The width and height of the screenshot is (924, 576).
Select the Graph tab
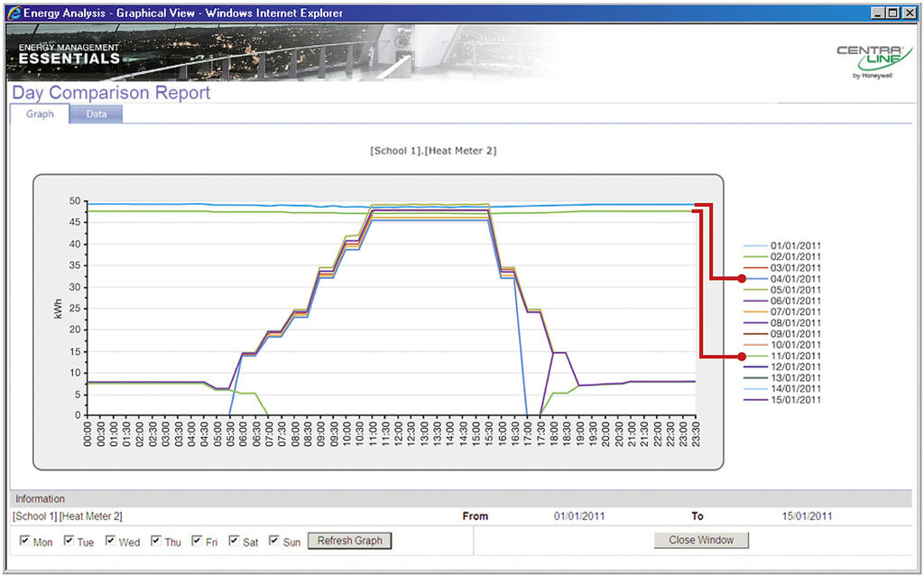tap(40, 115)
